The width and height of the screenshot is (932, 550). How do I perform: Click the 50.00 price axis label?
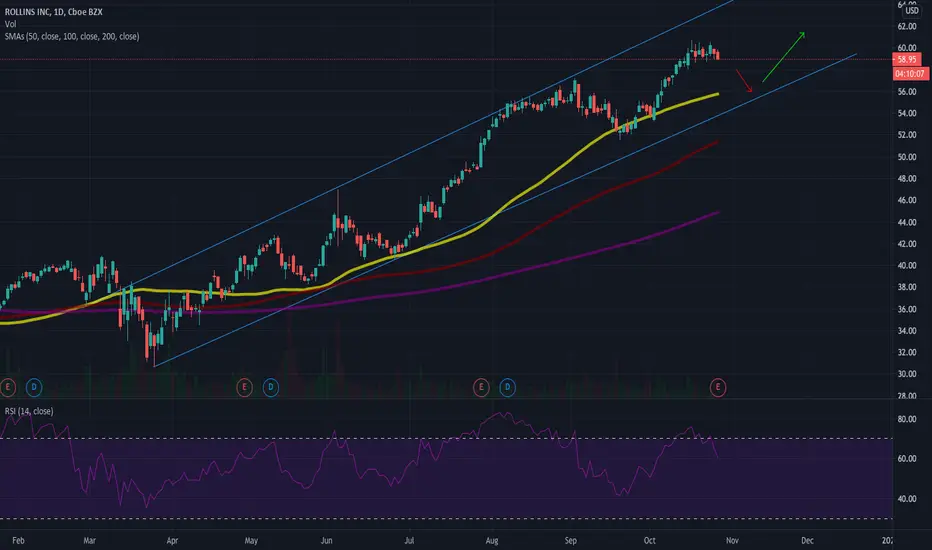coord(906,157)
